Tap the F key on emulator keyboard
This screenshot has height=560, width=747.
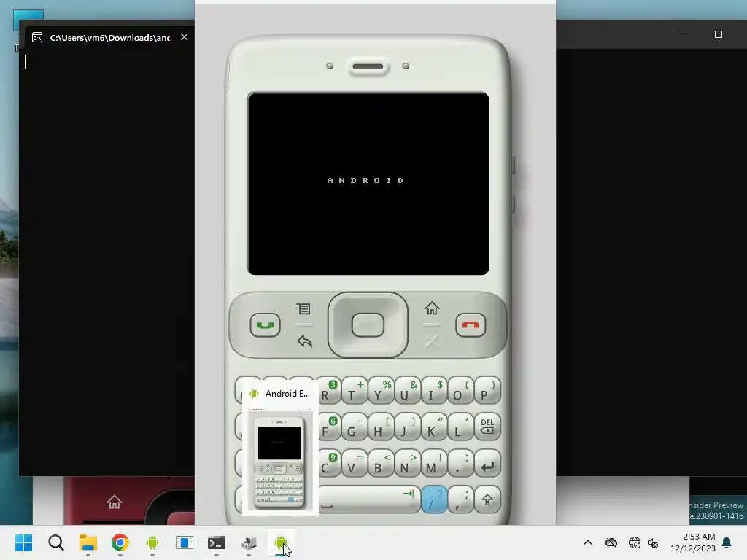point(329,427)
